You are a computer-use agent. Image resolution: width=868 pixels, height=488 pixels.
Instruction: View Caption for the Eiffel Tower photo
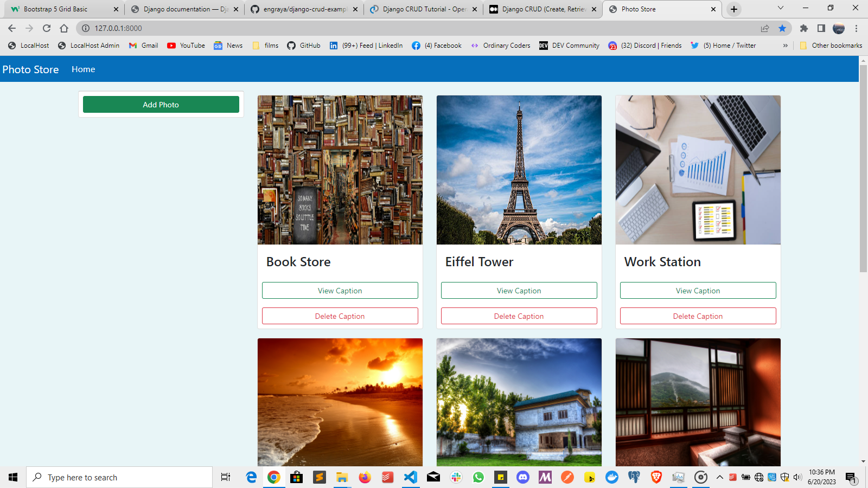coord(519,290)
